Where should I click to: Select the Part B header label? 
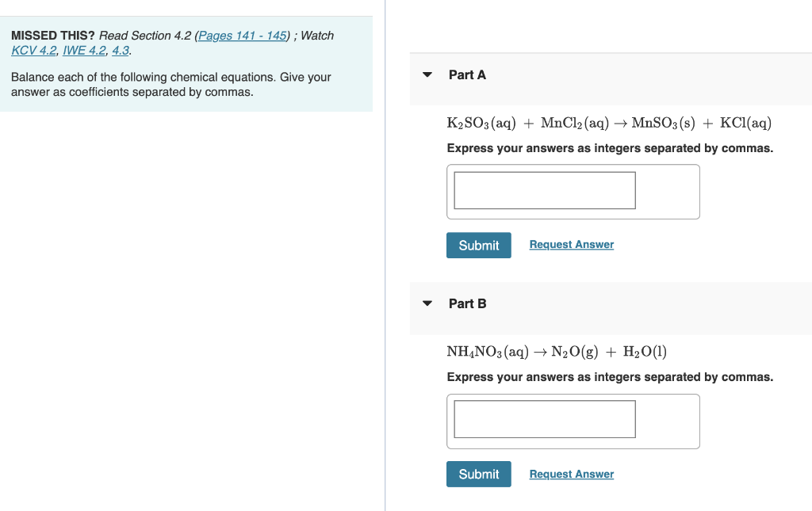(x=467, y=303)
